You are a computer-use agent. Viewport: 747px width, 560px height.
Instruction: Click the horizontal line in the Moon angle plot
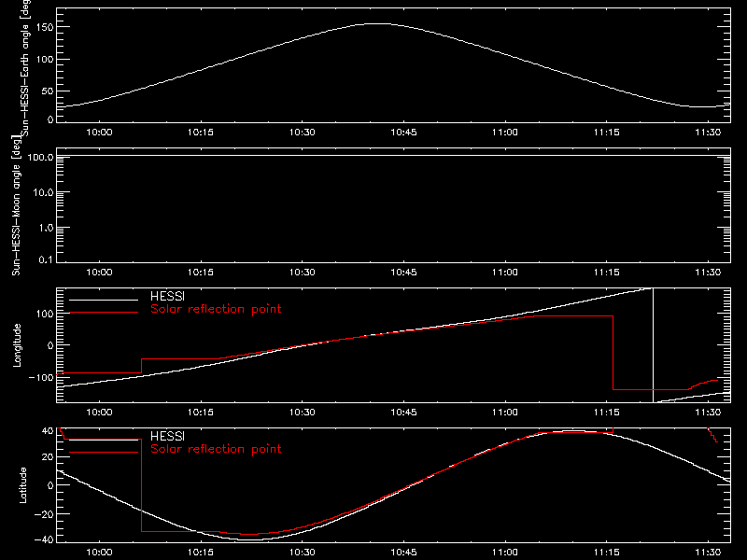pos(393,156)
